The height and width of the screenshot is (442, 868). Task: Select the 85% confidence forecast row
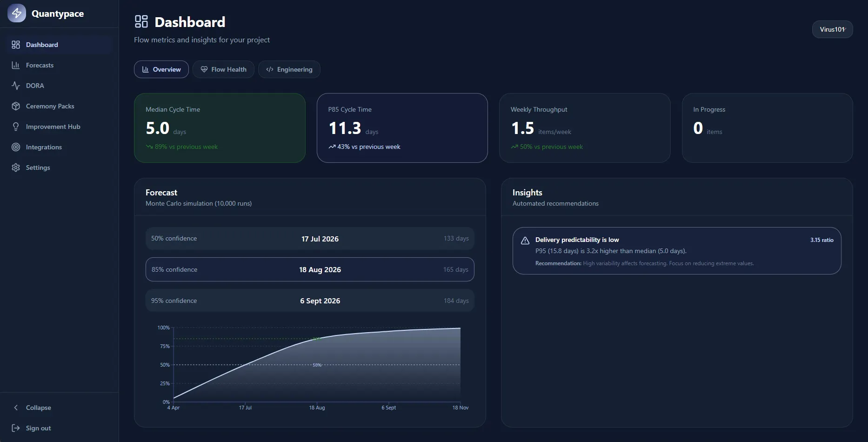(x=310, y=269)
